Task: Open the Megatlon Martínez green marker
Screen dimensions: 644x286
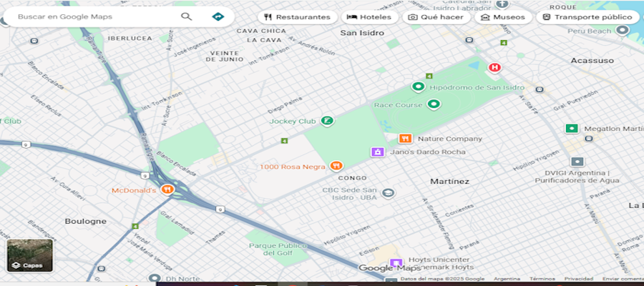Action: 571,129
